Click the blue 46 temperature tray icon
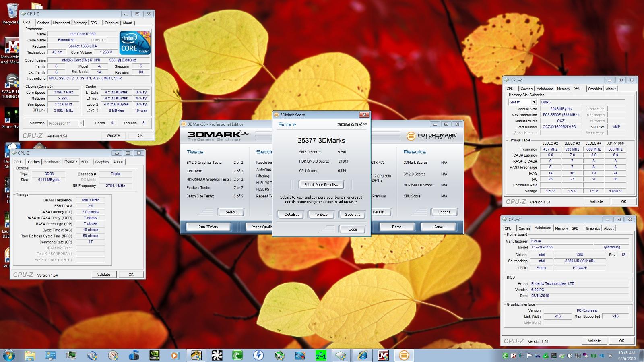644x362 pixels. (602, 356)
